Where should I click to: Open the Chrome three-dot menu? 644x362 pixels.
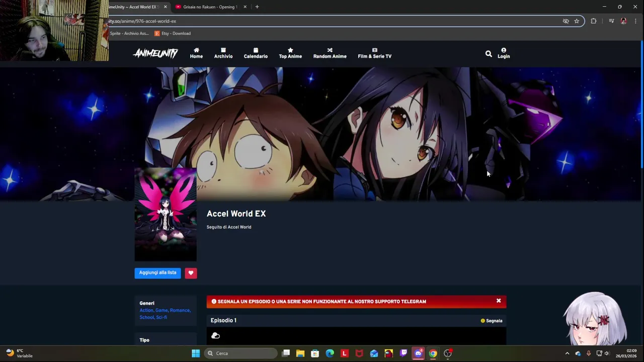tap(635, 21)
